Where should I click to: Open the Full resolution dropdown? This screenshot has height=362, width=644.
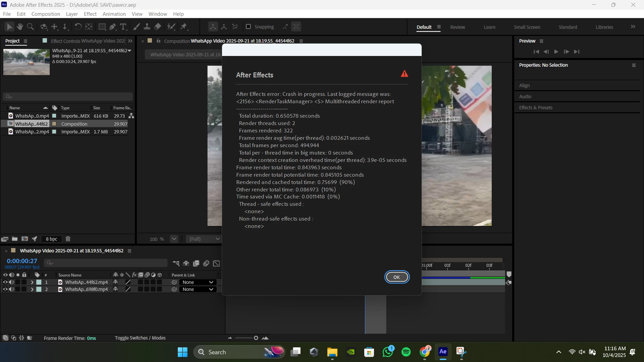point(204,239)
